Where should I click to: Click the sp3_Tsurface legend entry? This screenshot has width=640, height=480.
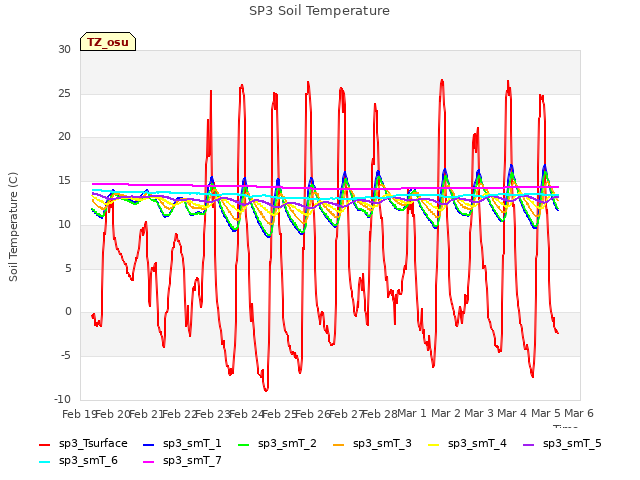(83, 443)
